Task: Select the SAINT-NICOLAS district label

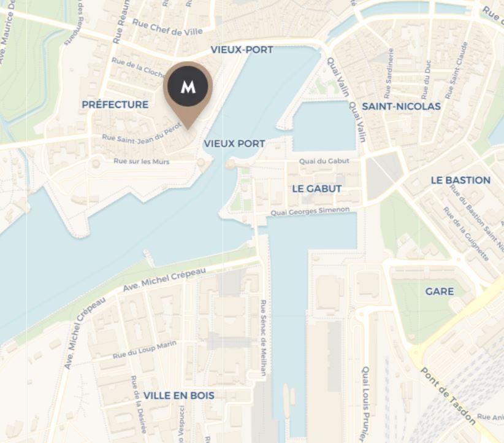Action: pyautogui.click(x=401, y=107)
